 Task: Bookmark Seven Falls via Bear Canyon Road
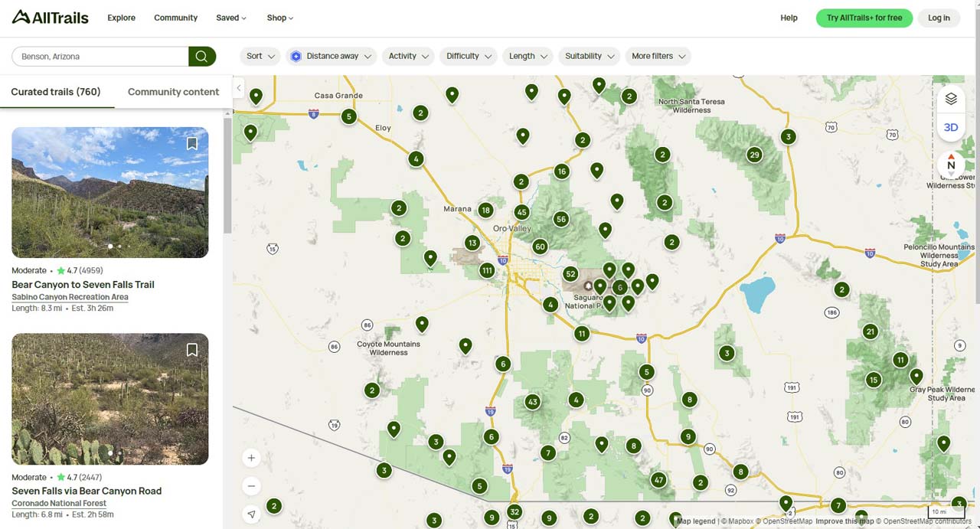[192, 350]
